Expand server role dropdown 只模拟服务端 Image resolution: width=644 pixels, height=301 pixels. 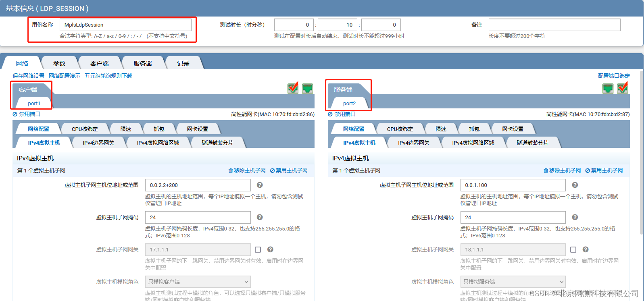pos(513,282)
